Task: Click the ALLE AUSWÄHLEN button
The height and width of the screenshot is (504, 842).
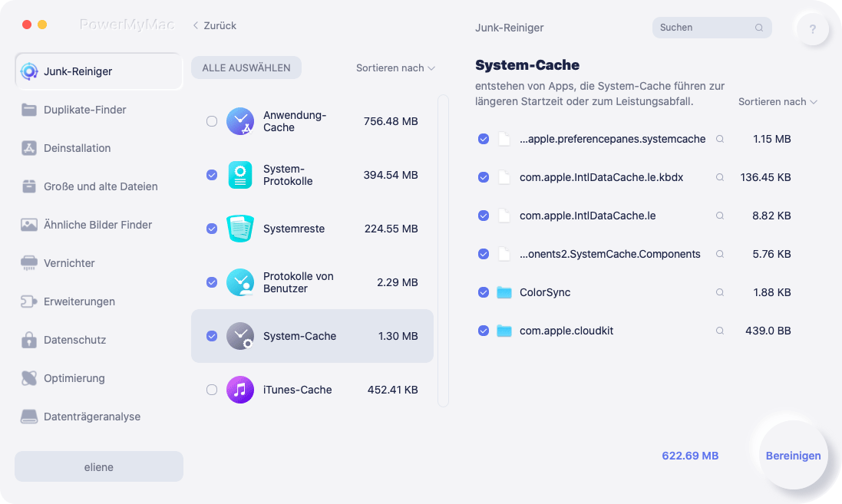Action: coord(246,68)
